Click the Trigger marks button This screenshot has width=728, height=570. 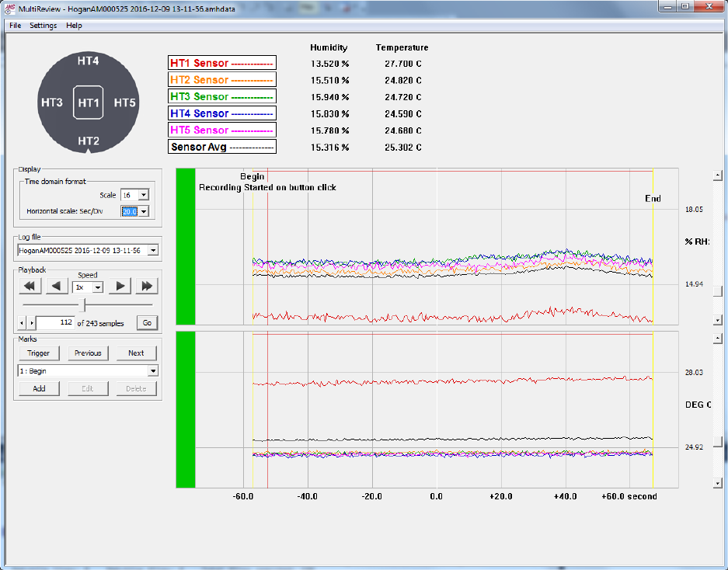[x=39, y=353]
